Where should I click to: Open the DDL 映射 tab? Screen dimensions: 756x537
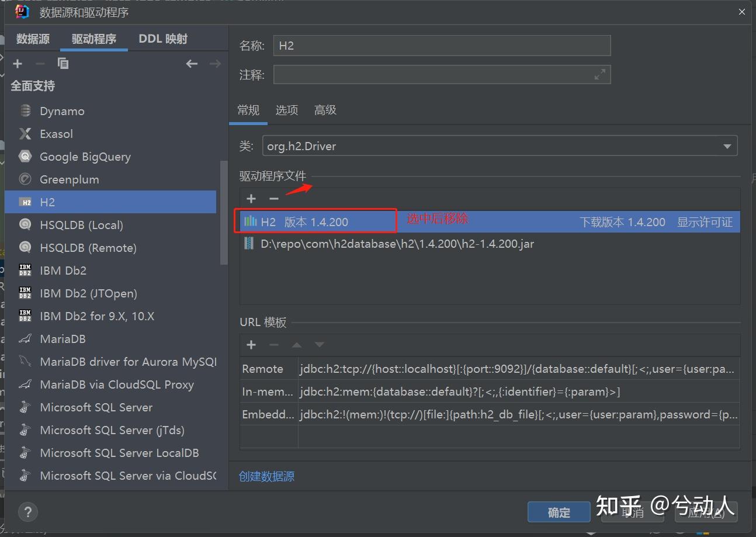[x=163, y=39]
